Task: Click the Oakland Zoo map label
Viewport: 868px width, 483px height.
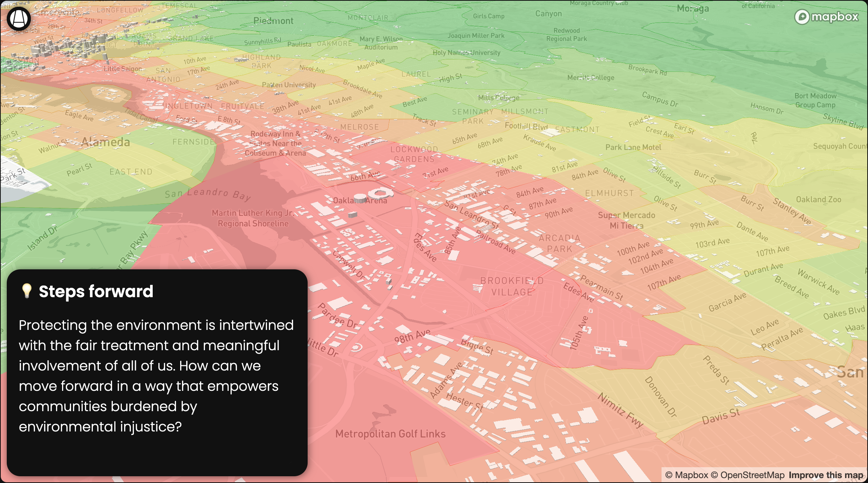Action: [818, 199]
